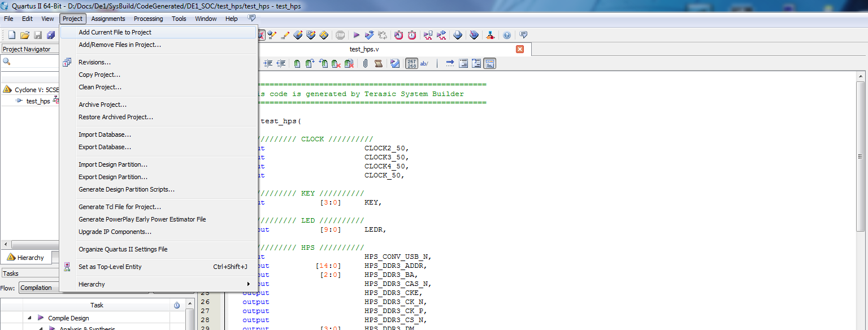Click first red TimeQuest clock icon
This screenshot has height=330, width=868.
tap(399, 35)
